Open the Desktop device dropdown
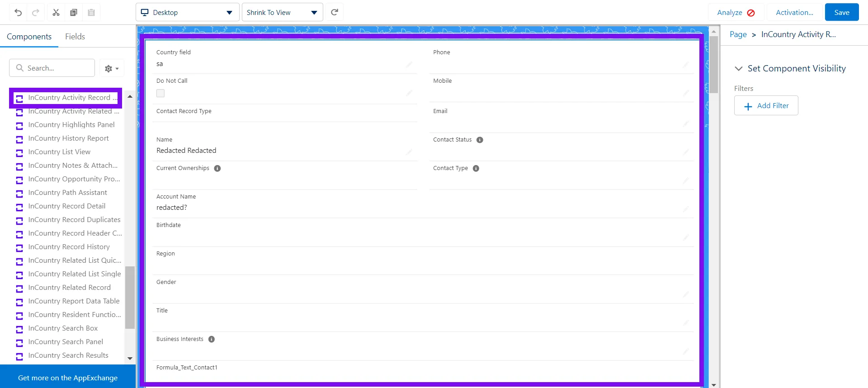868x388 pixels. (187, 13)
